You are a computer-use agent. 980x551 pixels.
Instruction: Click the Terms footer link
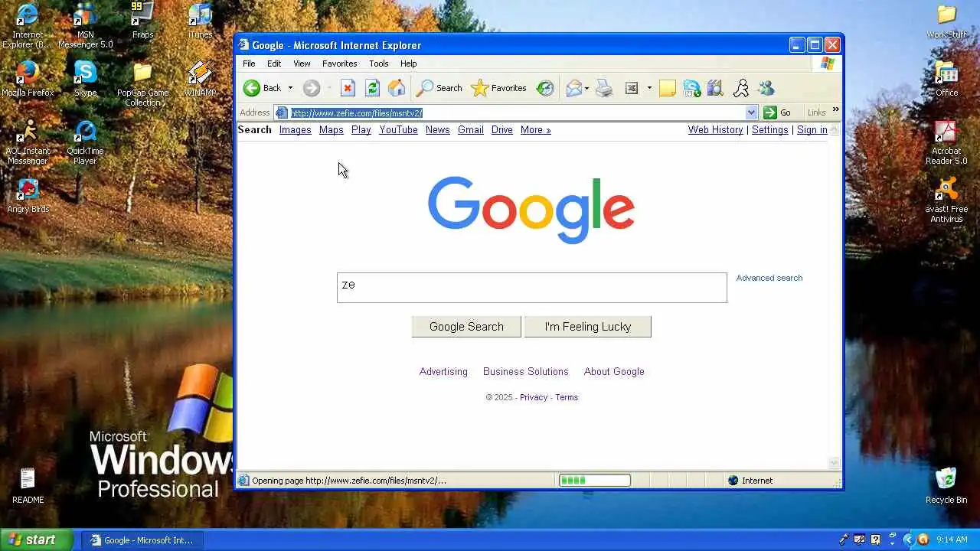coord(567,397)
